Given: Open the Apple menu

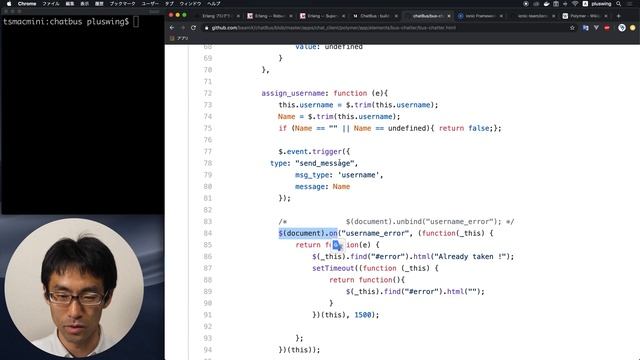Looking at the screenshot, I should [9, 4].
